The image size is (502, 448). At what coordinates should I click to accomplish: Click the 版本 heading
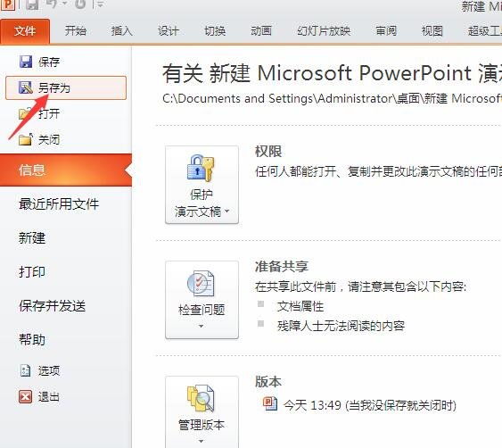pos(268,382)
